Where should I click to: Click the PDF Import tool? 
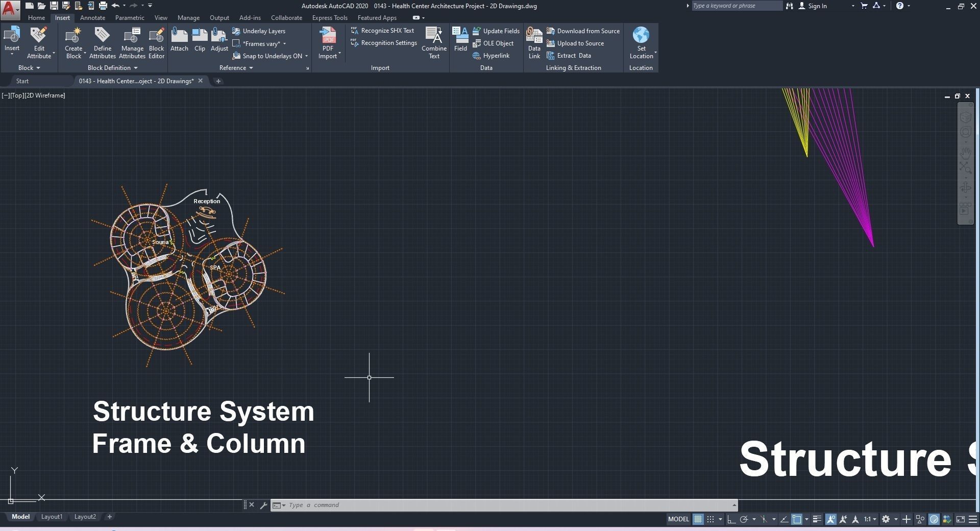coord(328,43)
